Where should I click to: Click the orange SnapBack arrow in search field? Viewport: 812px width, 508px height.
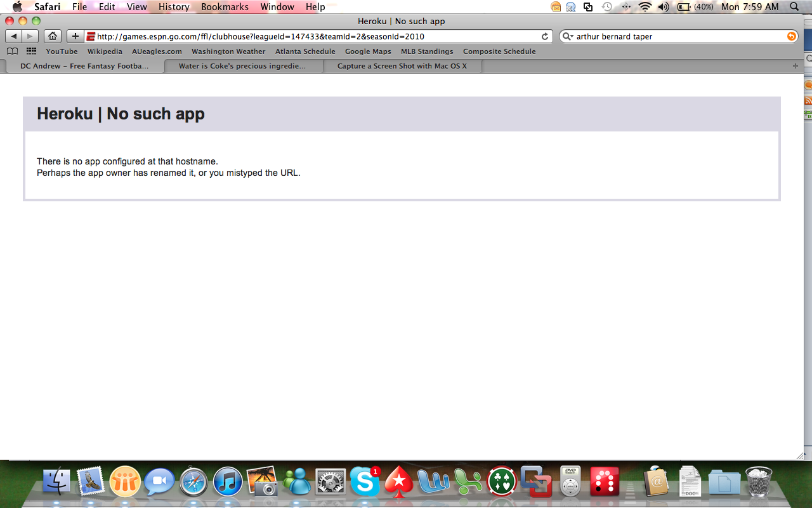click(792, 37)
